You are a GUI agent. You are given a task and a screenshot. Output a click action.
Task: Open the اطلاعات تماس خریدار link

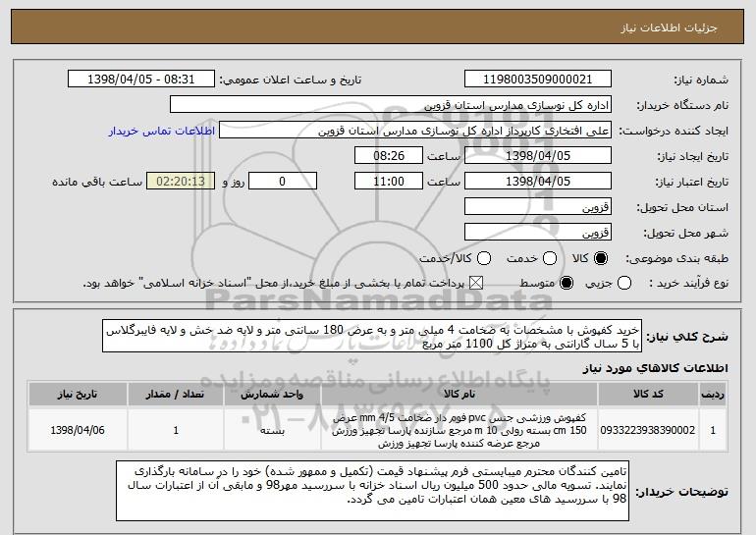click(162, 132)
